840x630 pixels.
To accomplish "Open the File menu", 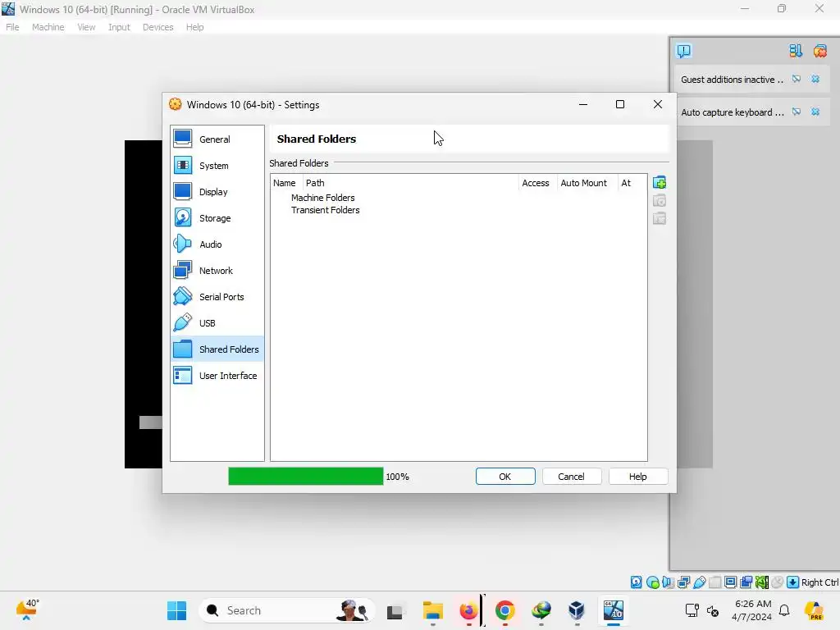I will pyautogui.click(x=12, y=27).
